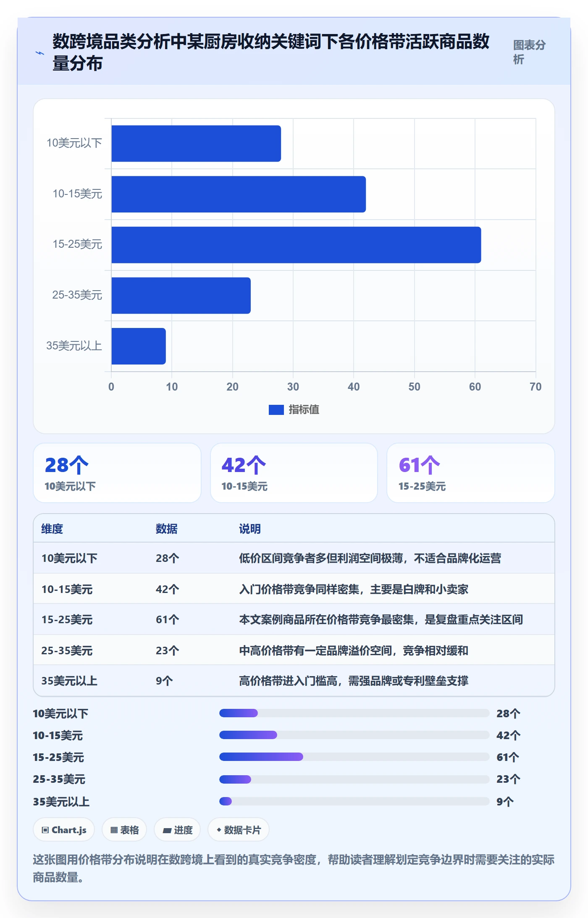Click the 图表分析 label in header

[529, 52]
